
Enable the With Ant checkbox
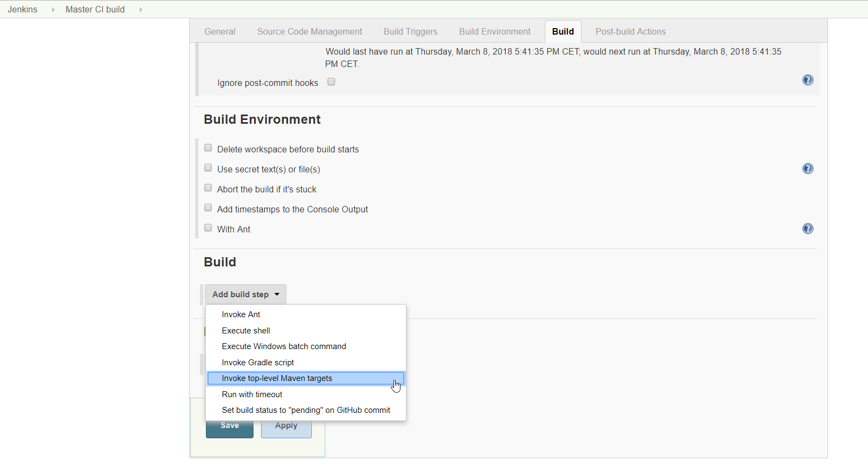[208, 228]
